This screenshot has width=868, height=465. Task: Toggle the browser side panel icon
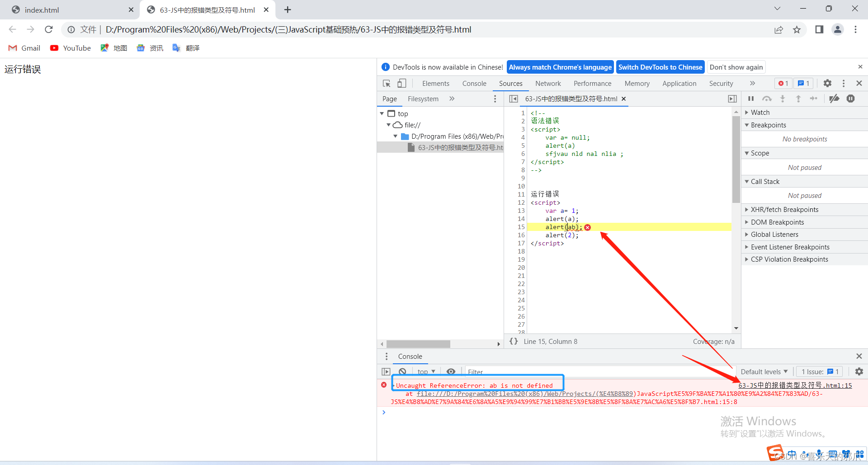(819, 29)
